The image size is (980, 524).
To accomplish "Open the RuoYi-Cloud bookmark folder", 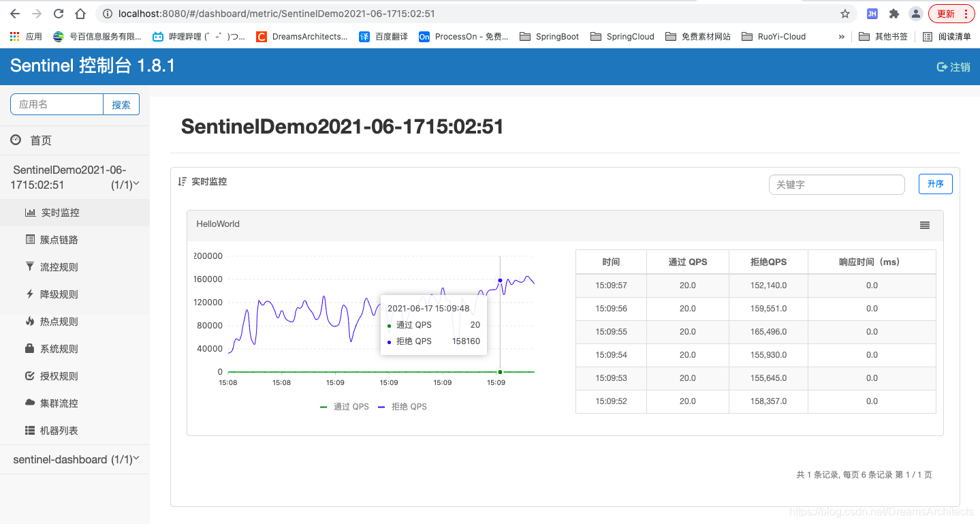I will coord(774,37).
